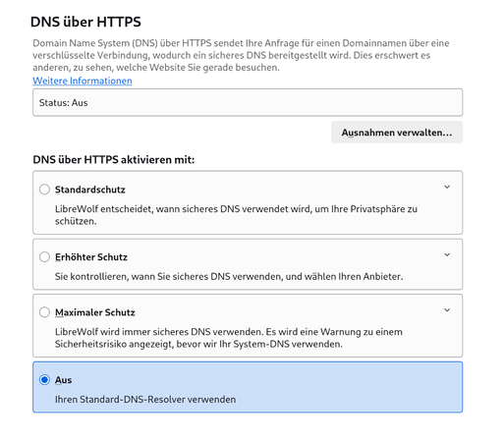Expand the Maximaler Schutz chevron arrow
This screenshot has width=504, height=441.
pos(447,310)
